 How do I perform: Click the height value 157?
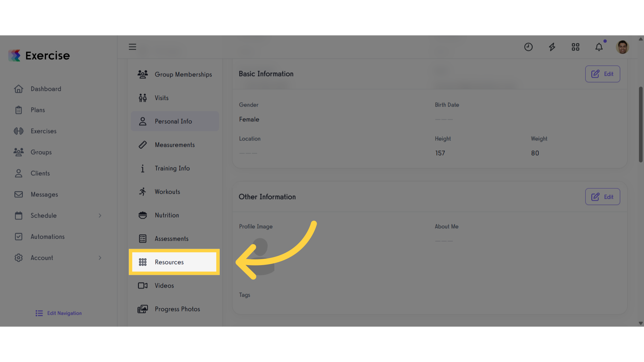pyautogui.click(x=440, y=153)
